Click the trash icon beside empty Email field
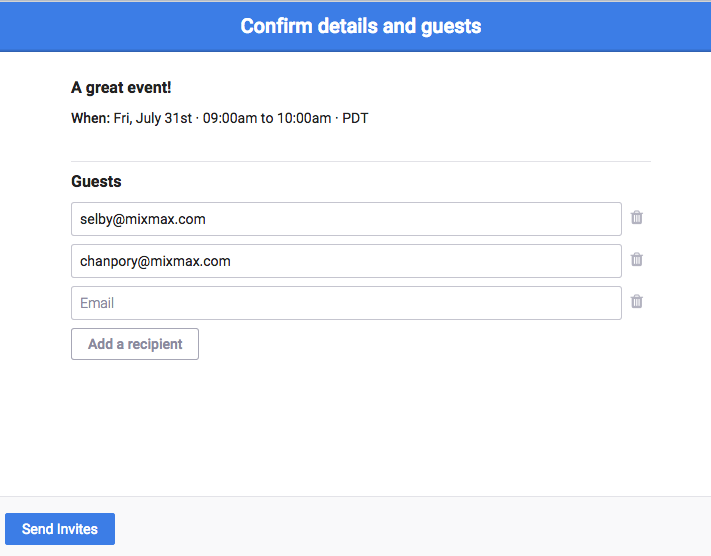 [637, 302]
